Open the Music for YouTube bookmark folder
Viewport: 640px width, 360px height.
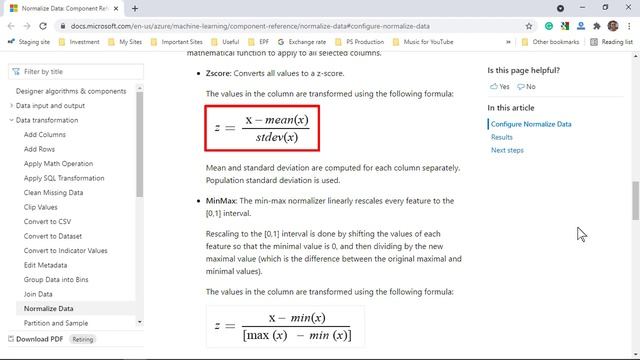[423, 42]
